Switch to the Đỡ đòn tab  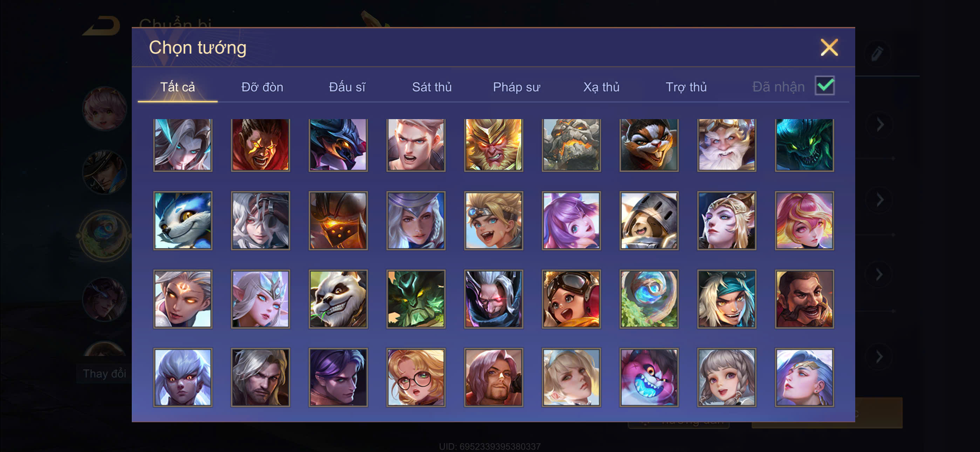tap(262, 87)
